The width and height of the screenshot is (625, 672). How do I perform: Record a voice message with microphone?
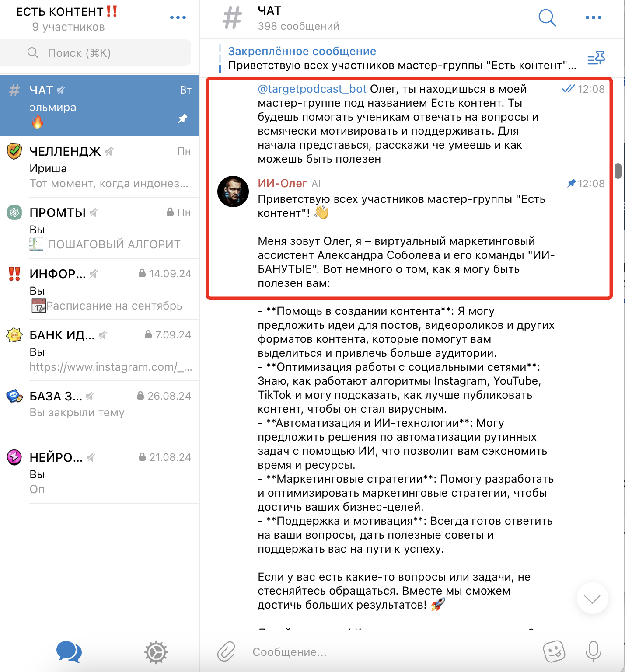[593, 651]
